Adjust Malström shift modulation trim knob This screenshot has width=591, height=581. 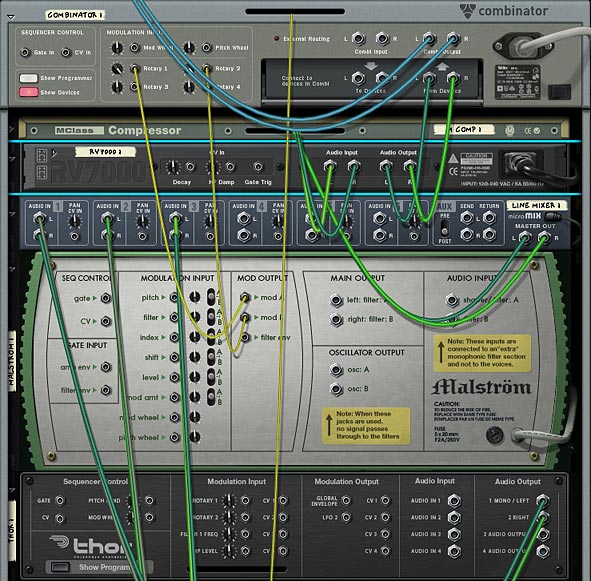(x=194, y=357)
